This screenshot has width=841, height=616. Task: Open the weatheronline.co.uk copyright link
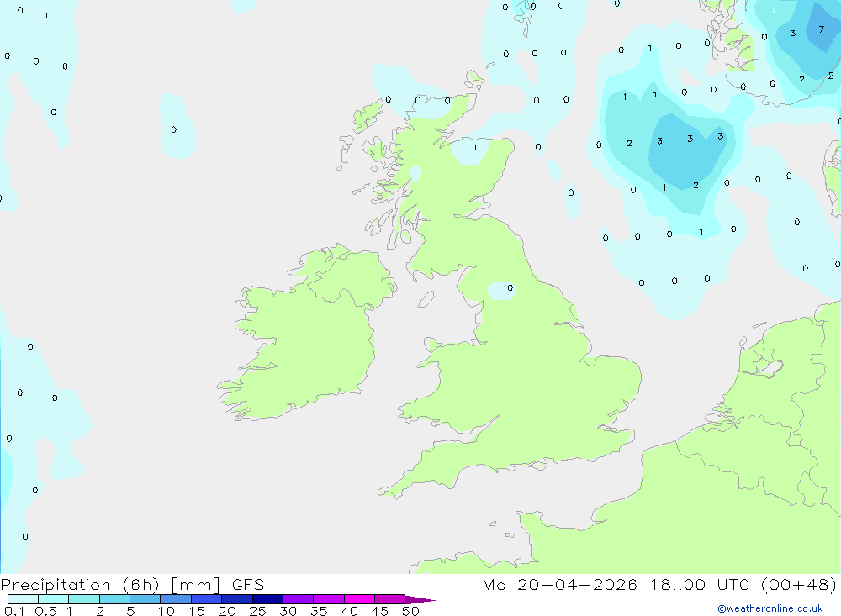pos(770,608)
